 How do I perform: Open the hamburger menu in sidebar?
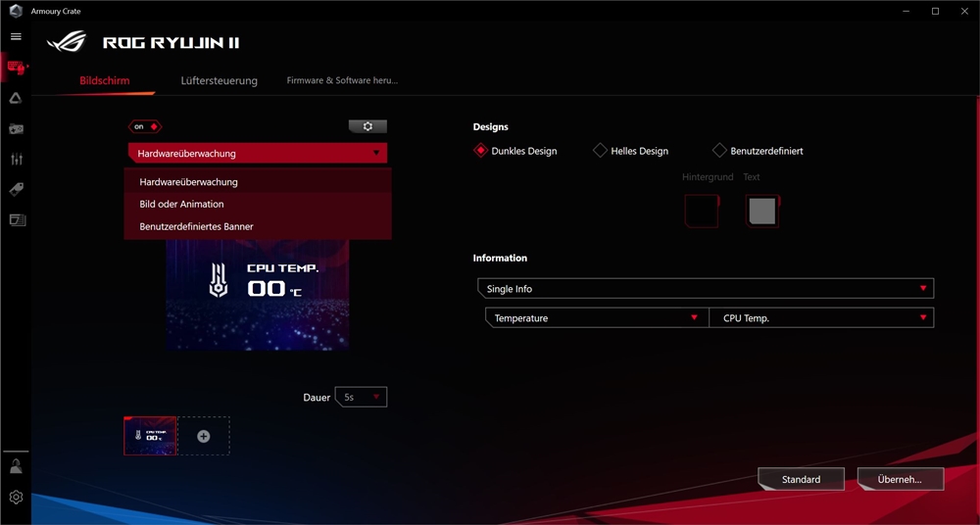(x=16, y=36)
